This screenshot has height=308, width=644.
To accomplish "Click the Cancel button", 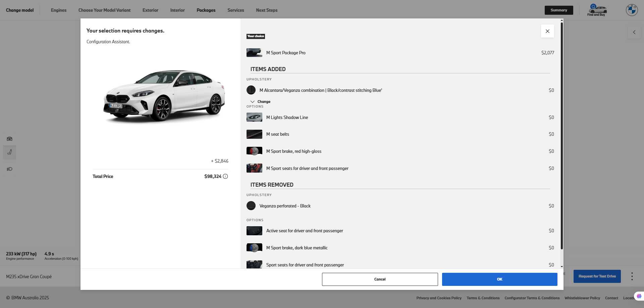I will 380,279.
